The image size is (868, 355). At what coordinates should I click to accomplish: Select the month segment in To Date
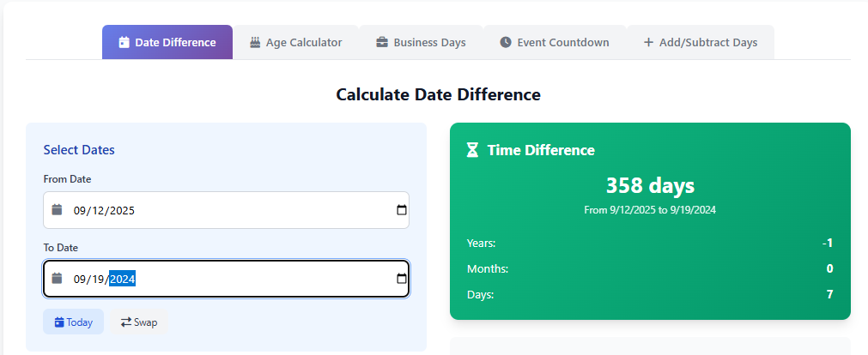82,279
